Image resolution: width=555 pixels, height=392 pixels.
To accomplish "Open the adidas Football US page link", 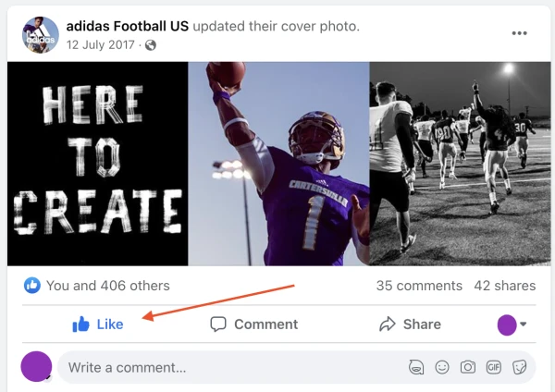I will pyautogui.click(x=128, y=26).
